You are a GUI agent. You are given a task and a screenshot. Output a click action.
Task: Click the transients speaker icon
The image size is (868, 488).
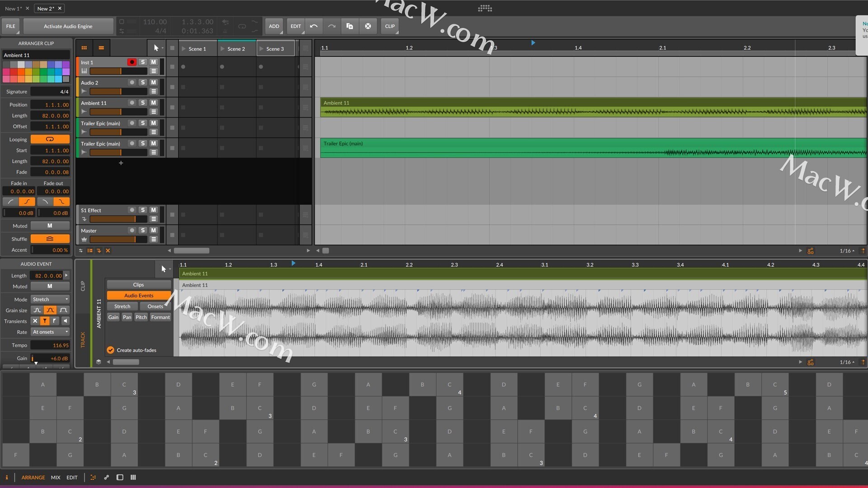click(65, 321)
